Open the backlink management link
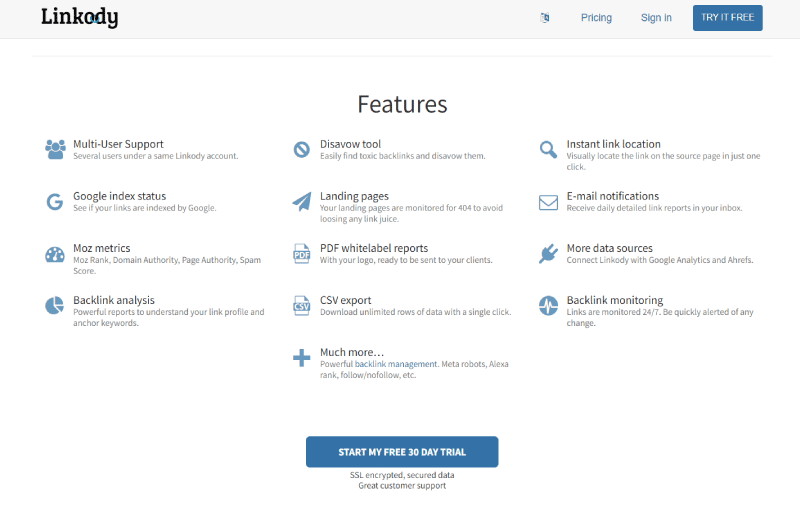This screenshot has width=800, height=530. (396, 364)
